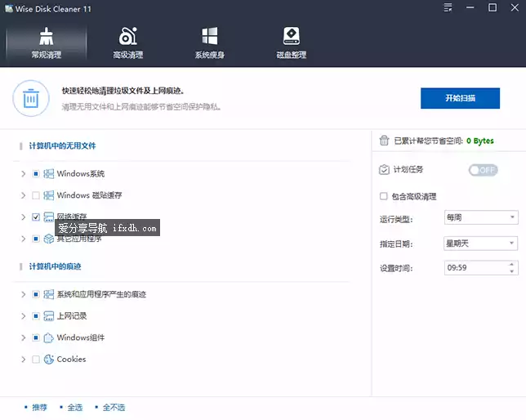This screenshot has height=420, width=526.
Task: Click the 0 Bytes saved value
Action: click(x=480, y=141)
